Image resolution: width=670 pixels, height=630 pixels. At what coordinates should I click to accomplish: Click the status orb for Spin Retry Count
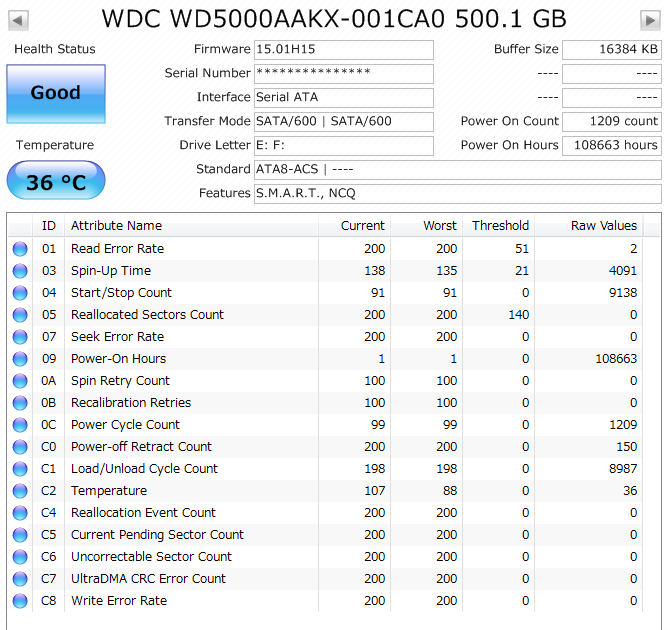click(20, 381)
